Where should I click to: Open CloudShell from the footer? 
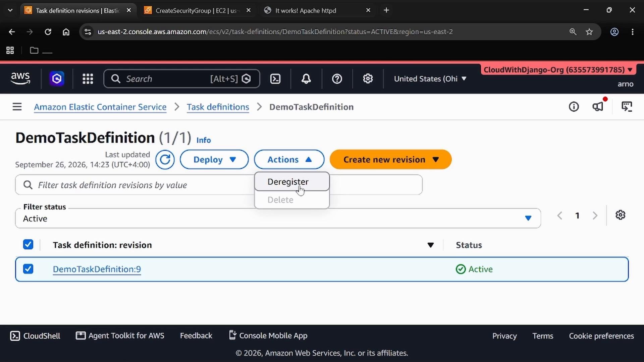pyautogui.click(x=35, y=336)
